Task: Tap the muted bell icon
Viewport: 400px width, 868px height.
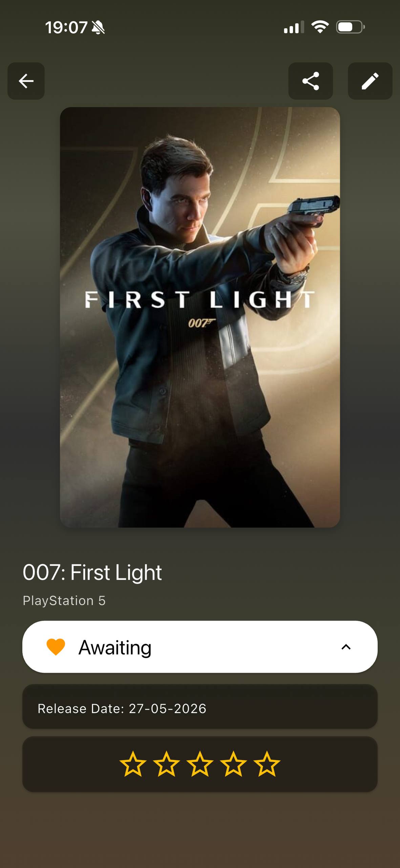Action: coord(98,27)
